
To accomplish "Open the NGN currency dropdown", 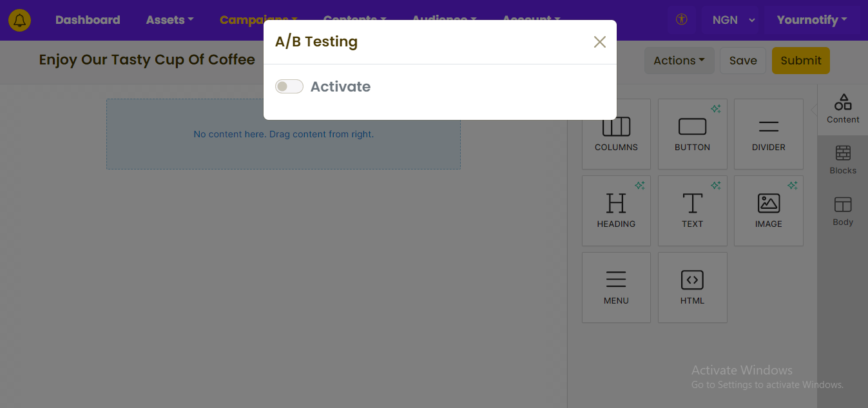I will (x=733, y=20).
